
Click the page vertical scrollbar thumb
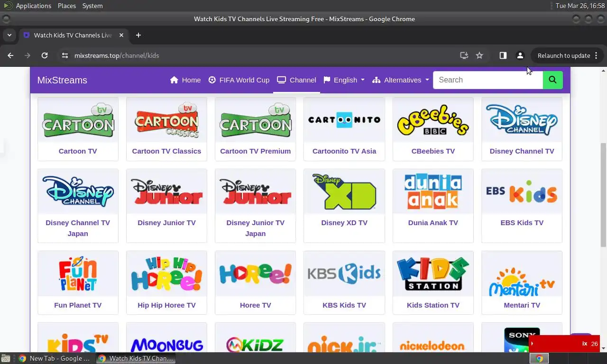pyautogui.click(x=603, y=195)
